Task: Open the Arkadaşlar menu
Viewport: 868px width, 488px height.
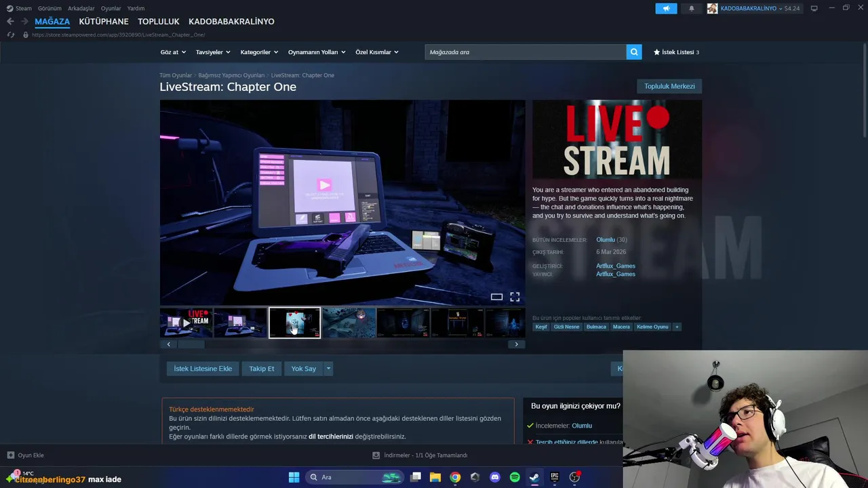Action: (x=81, y=8)
